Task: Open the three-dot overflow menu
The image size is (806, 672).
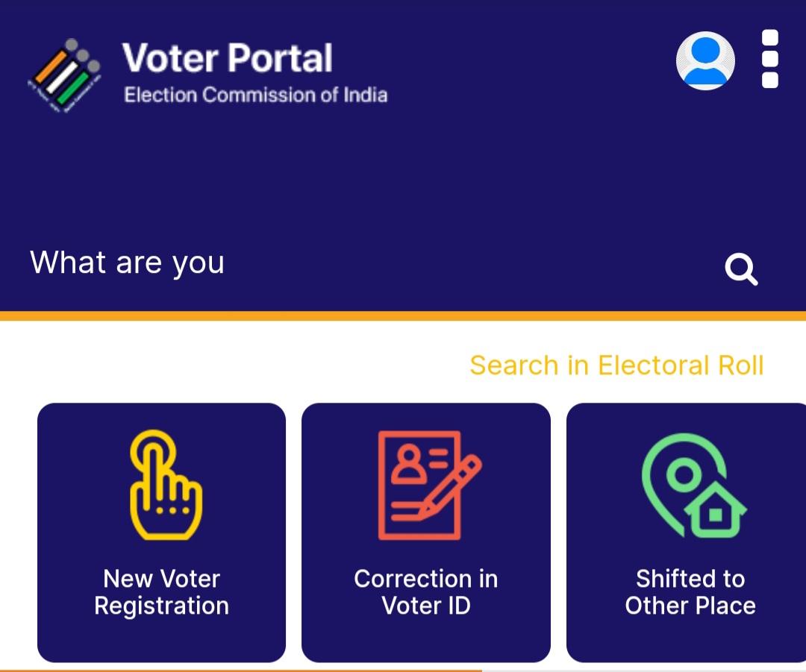Action: pyautogui.click(x=769, y=59)
